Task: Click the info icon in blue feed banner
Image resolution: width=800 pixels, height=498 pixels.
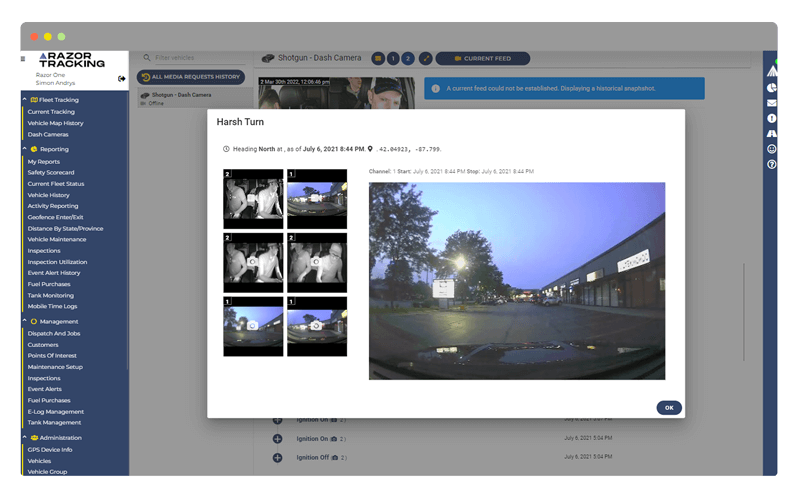Action: click(x=436, y=88)
